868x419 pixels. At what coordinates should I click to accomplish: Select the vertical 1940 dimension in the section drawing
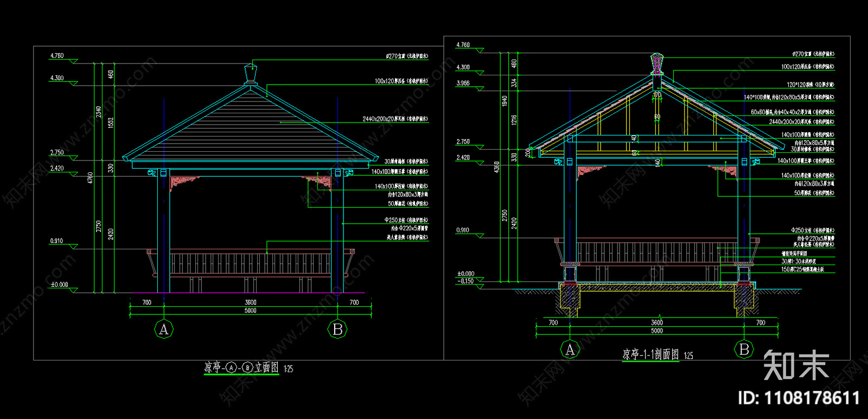[x=504, y=101]
